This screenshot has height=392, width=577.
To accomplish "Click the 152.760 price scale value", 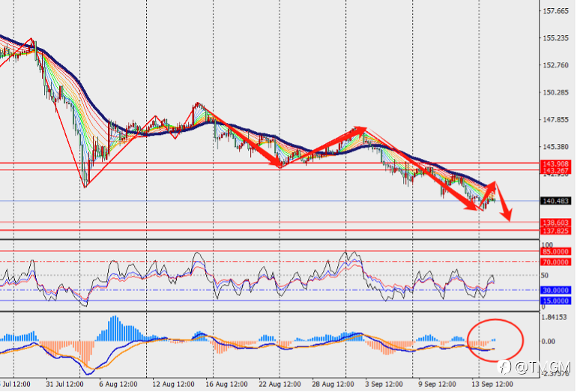I will pyautogui.click(x=556, y=65).
